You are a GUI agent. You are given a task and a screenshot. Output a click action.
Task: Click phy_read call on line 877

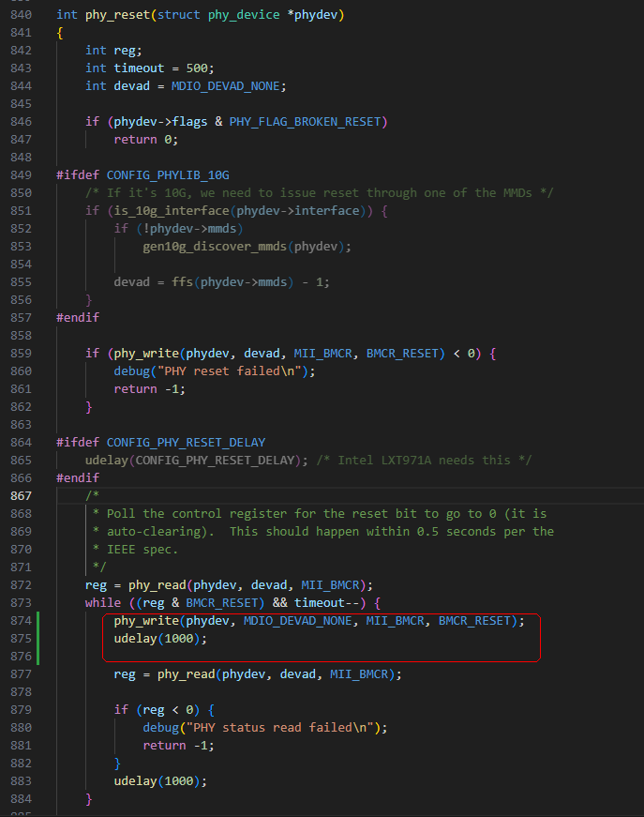click(x=186, y=674)
